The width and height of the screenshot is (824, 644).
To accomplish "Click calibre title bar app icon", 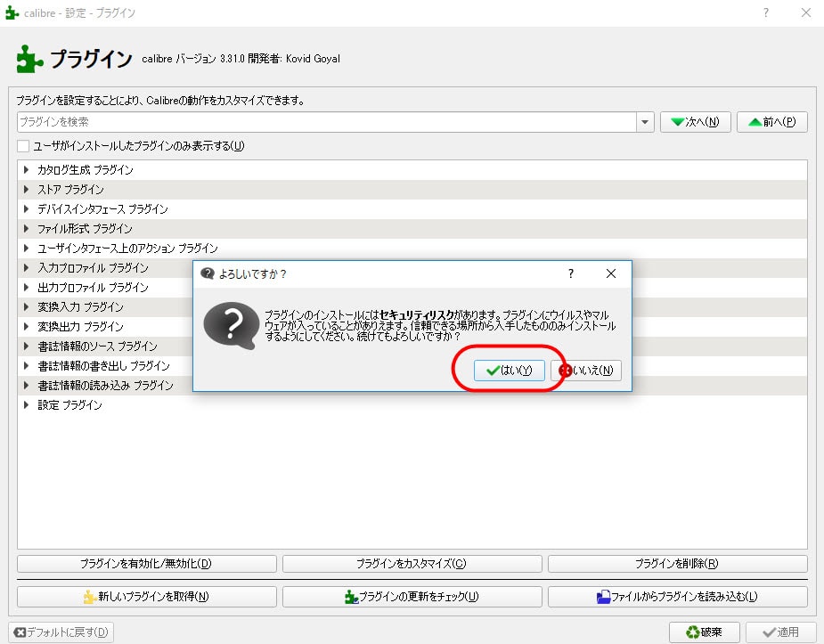I will tap(12, 12).
